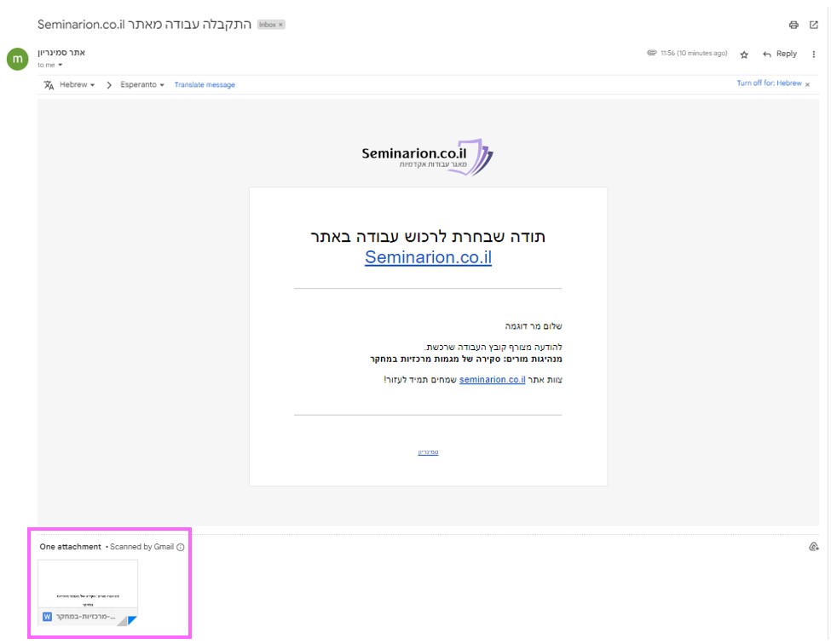
Task: Click Translate message link
Action: tap(205, 84)
